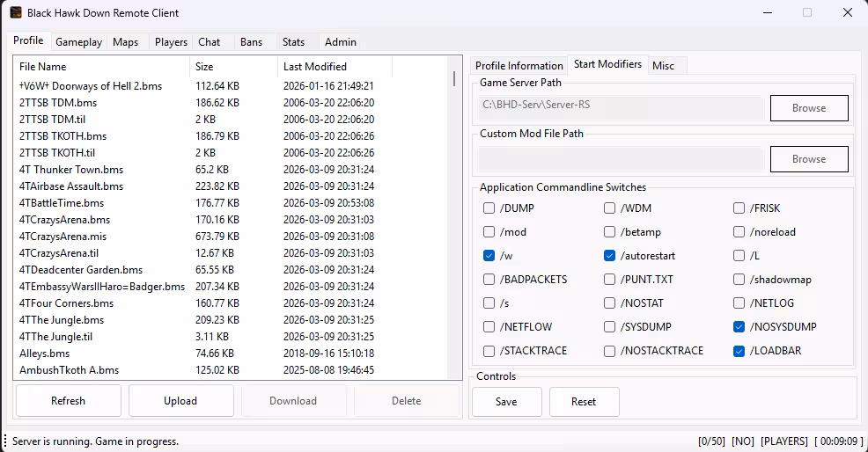
Task: Sort by the File Name column header
Action: pyautogui.click(x=101, y=67)
